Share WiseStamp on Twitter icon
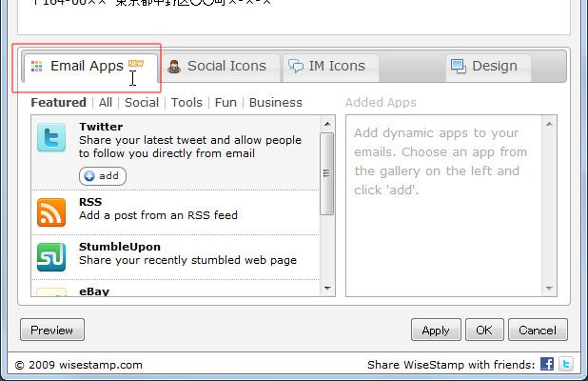The image size is (588, 381). (566, 364)
